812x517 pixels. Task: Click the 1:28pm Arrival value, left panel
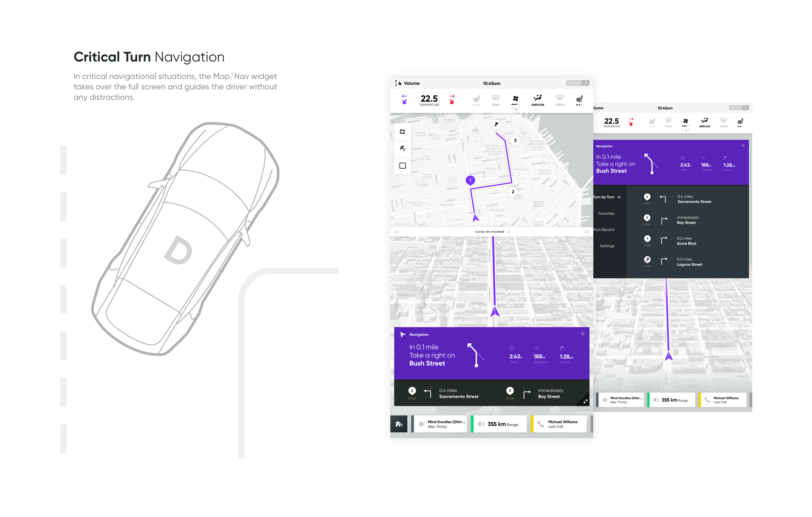pos(566,357)
